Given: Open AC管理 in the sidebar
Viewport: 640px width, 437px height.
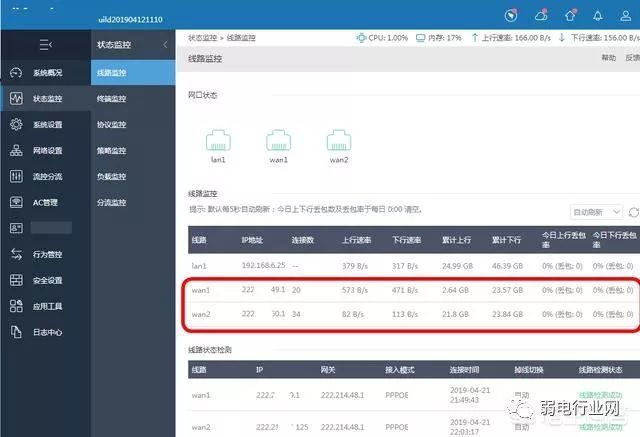Looking at the screenshot, I should [x=46, y=202].
